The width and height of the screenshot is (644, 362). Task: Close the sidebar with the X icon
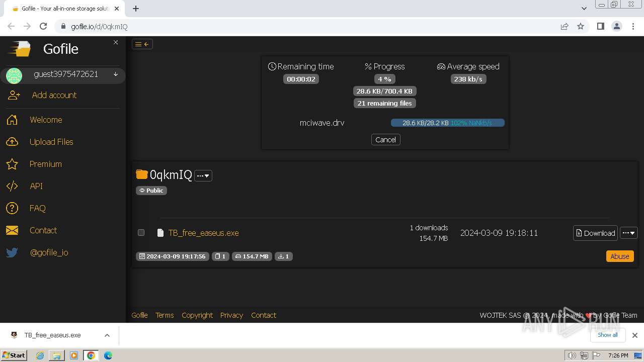(x=116, y=42)
